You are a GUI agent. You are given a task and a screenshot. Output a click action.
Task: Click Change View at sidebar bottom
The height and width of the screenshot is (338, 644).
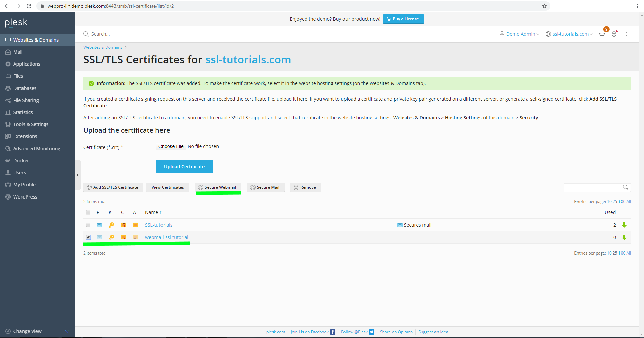coord(28,331)
